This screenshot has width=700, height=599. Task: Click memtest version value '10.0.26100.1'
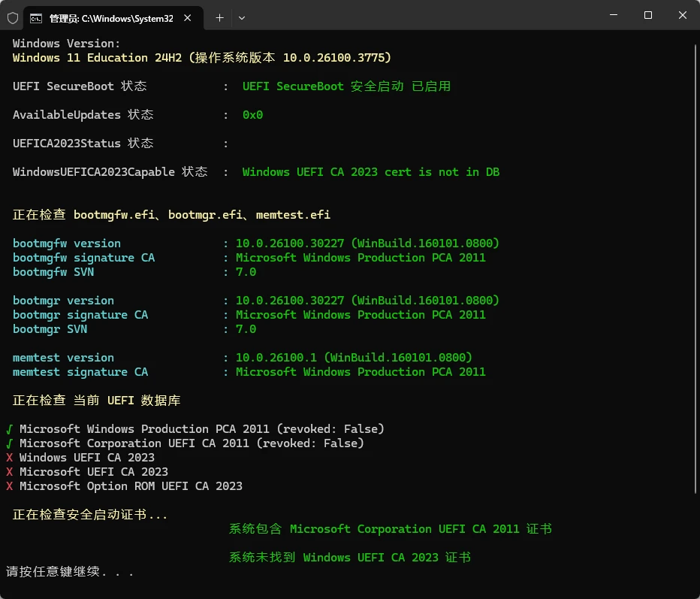[276, 358]
